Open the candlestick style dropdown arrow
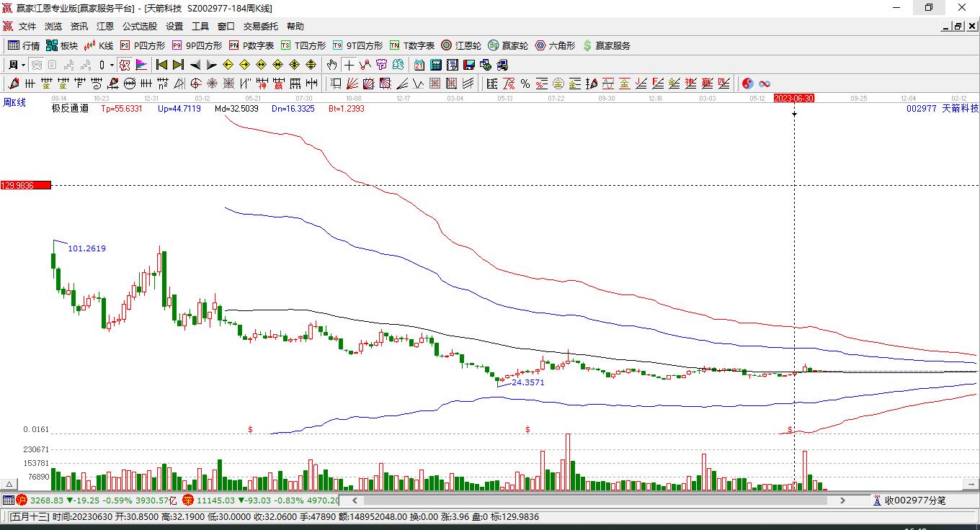 [112, 65]
